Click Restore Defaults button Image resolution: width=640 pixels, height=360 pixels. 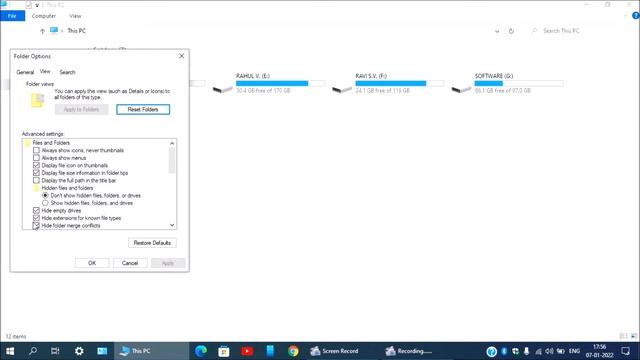click(x=152, y=243)
